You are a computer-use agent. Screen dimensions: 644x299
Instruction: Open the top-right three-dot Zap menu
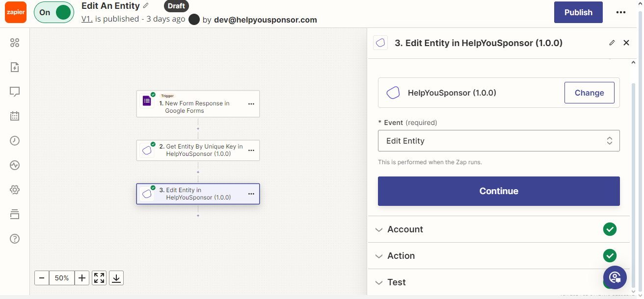point(621,12)
